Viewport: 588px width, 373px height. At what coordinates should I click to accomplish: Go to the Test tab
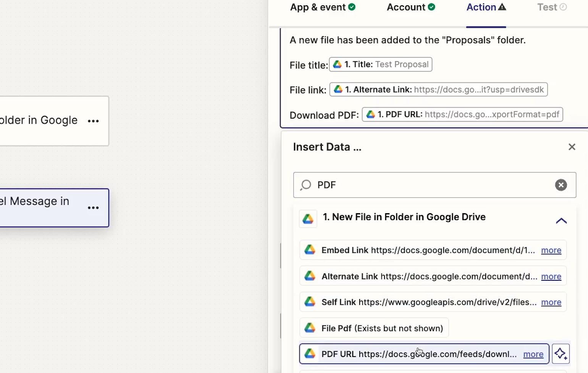(552, 7)
